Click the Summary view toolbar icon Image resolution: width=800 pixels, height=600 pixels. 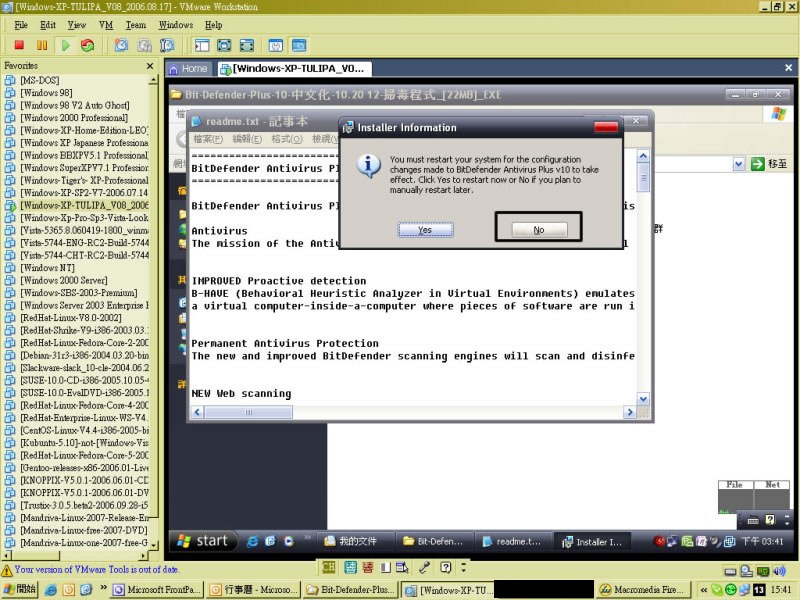276,45
